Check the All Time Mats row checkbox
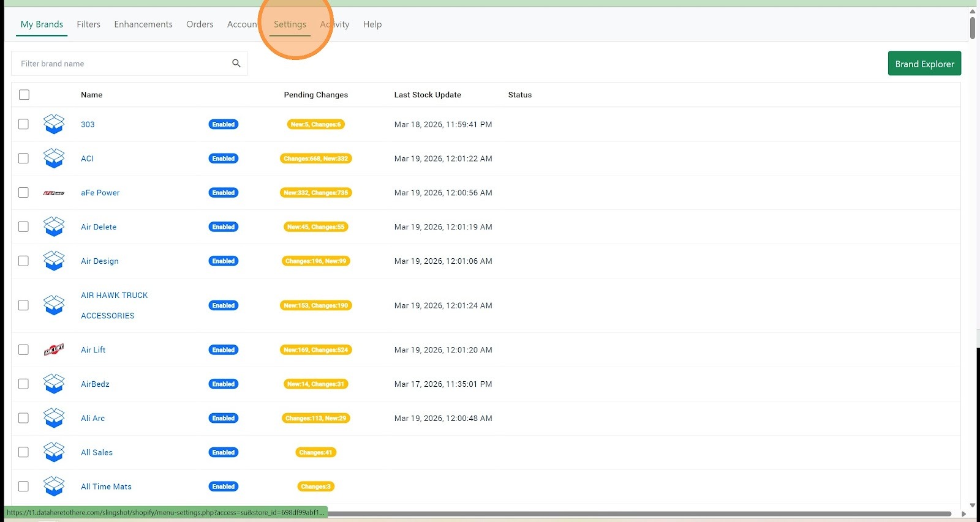Viewport: 980px width, 522px height. tap(23, 487)
